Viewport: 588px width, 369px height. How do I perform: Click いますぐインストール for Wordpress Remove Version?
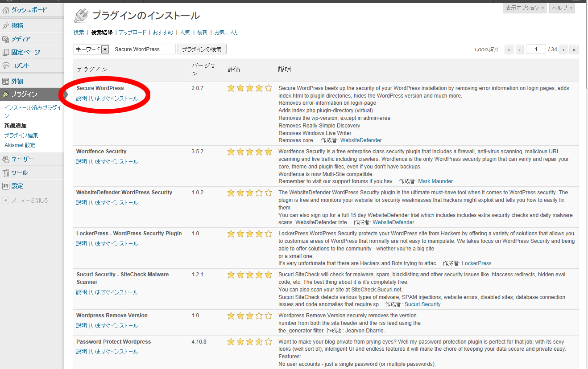click(115, 326)
